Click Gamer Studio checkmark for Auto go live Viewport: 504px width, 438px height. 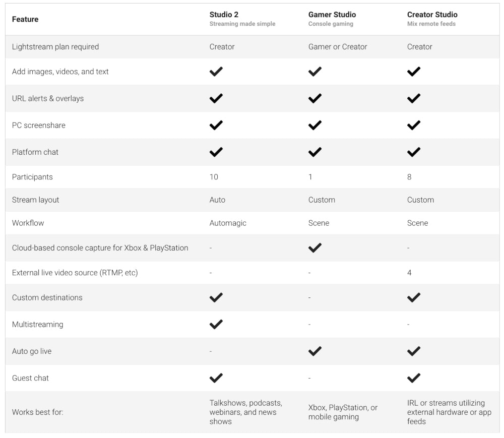314,351
